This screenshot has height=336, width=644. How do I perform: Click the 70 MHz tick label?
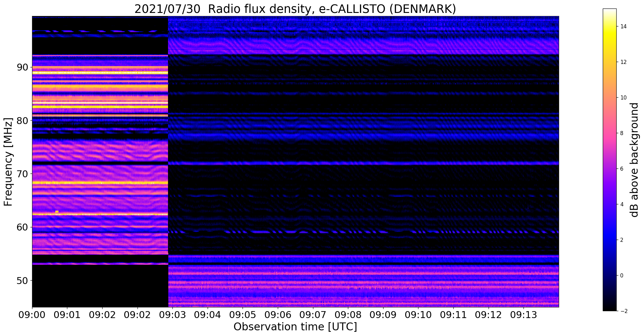pyautogui.click(x=22, y=174)
